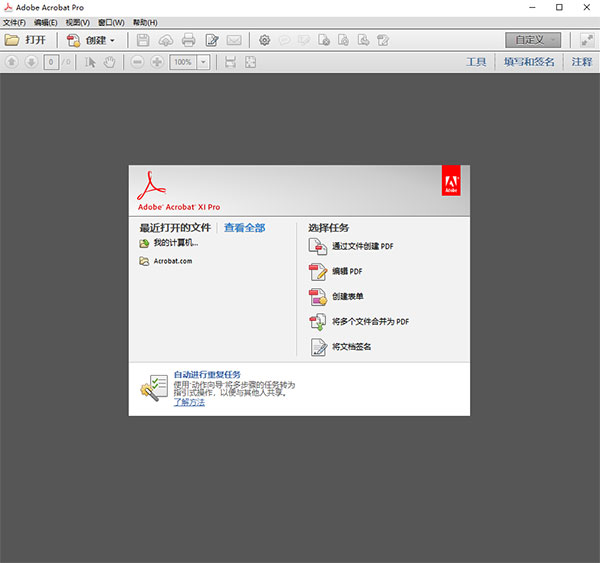Image resolution: width=600 pixels, height=563 pixels.
Task: Open the 文件(F) menu
Action: (14, 23)
